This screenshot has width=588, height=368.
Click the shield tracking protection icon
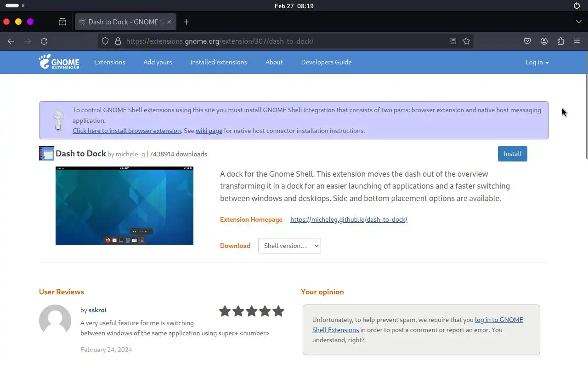click(105, 41)
